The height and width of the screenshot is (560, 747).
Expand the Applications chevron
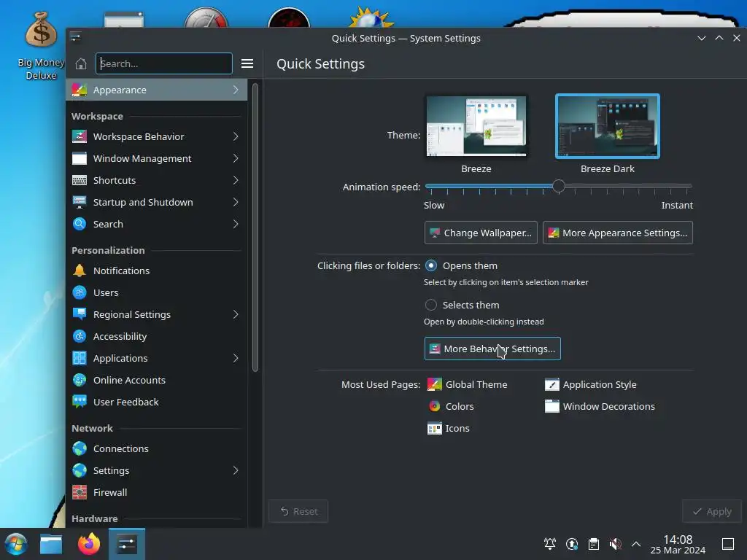tap(236, 359)
